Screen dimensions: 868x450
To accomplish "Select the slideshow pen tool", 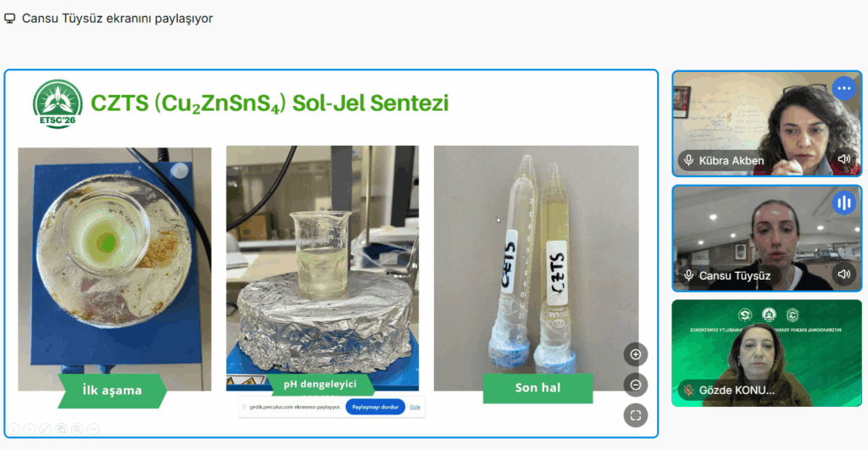I will [46, 429].
